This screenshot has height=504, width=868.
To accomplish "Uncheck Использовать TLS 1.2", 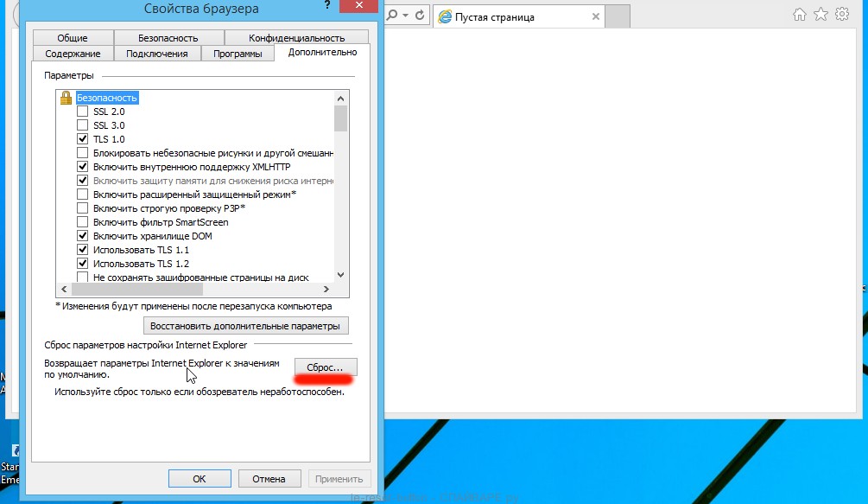I will (x=83, y=264).
